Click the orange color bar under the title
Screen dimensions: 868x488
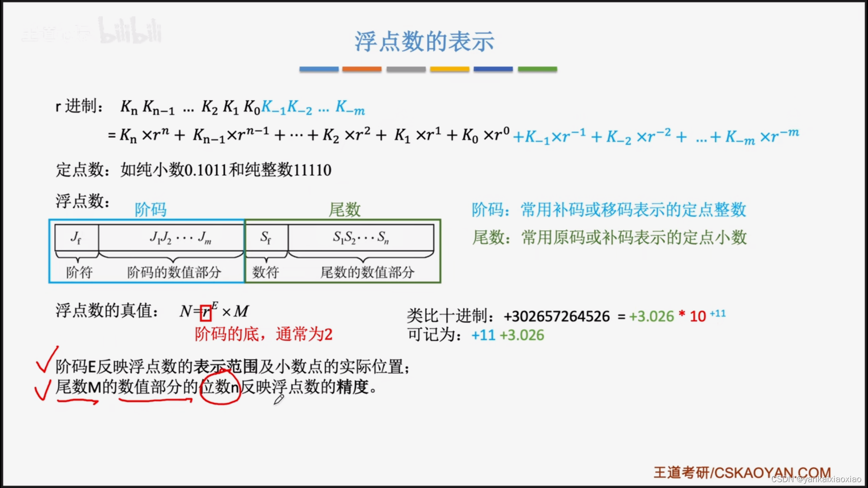pos(362,69)
